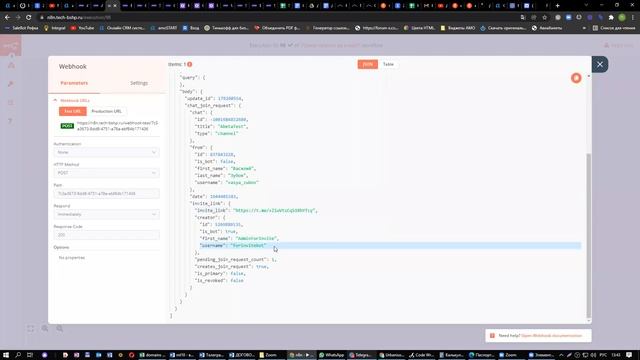The image size is (640, 360).
Task: Click the items count info badge
Action: pos(189,64)
